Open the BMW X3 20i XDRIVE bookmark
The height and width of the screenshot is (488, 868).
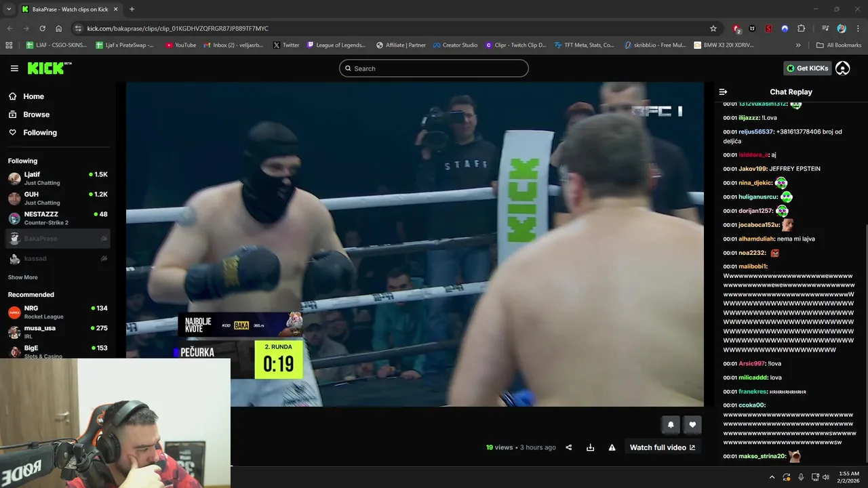point(724,45)
